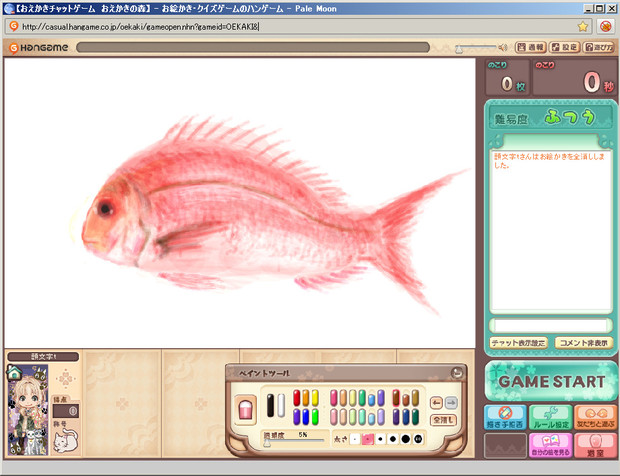This screenshot has width=620, height=476.
Task: Open 友だちと遊ぶ play with friends
Action: tap(596, 417)
